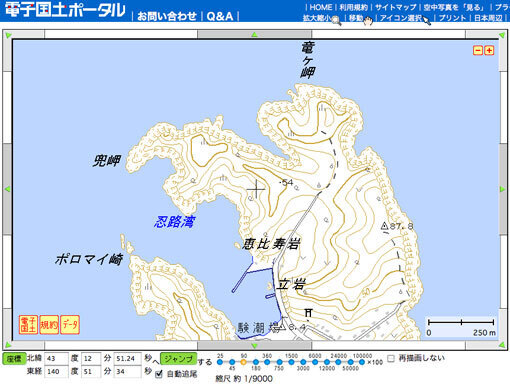Enable the 再描画しない checkbox

pos(391,358)
